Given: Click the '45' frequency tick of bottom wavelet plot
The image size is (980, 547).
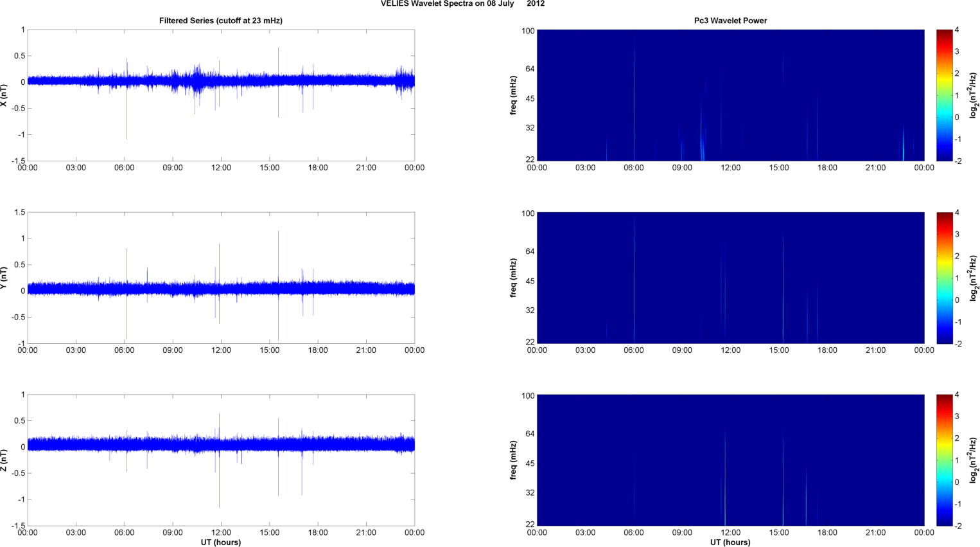Looking at the screenshot, I should pyautogui.click(x=530, y=463).
